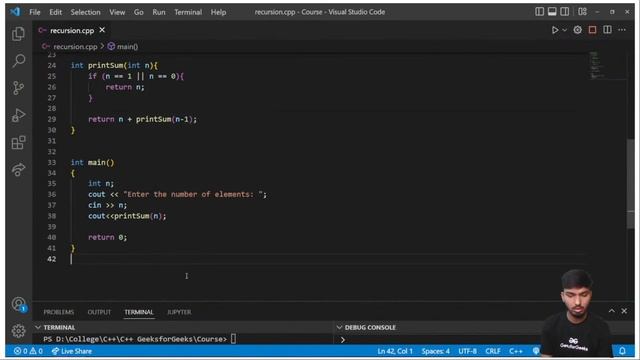Click the editor vertical scrollbar
This screenshot has width=640, height=360.
(631, 184)
